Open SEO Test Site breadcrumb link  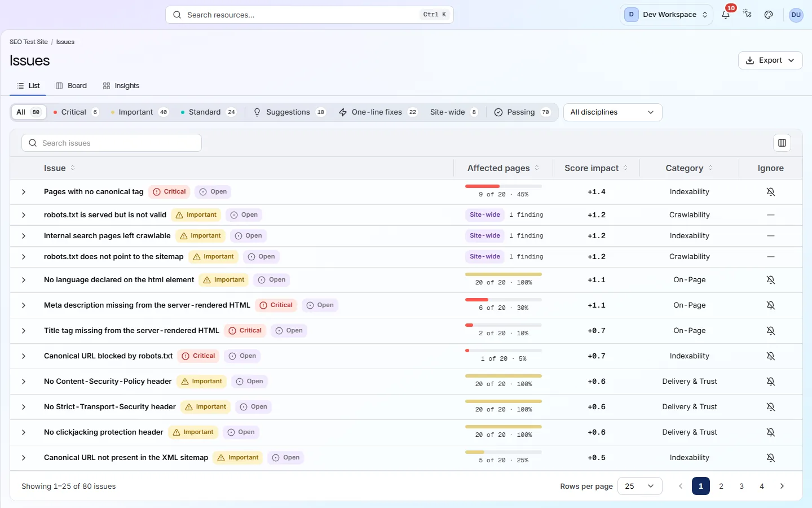pyautogui.click(x=29, y=42)
